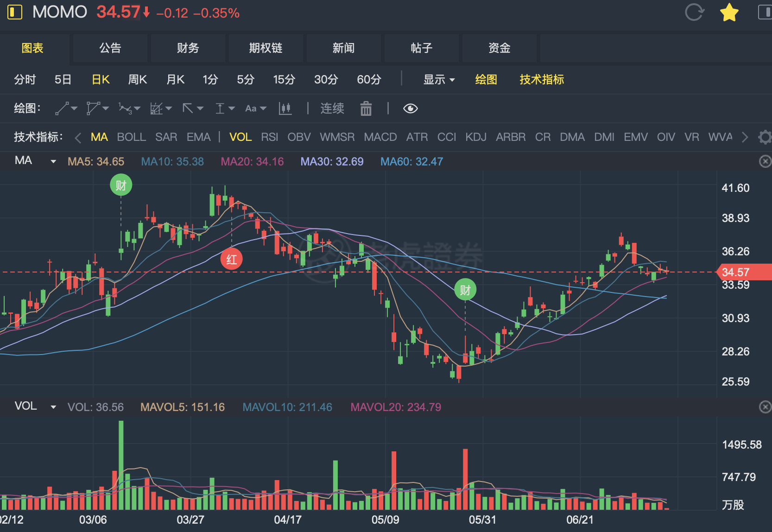The image size is (772, 532).
Task: Expand the MA indicator panel dropdown
Action: 53,161
